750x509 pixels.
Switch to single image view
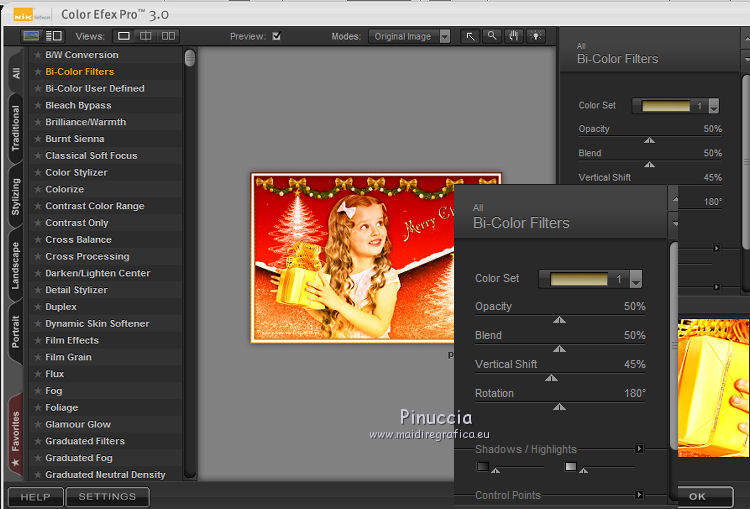point(124,36)
